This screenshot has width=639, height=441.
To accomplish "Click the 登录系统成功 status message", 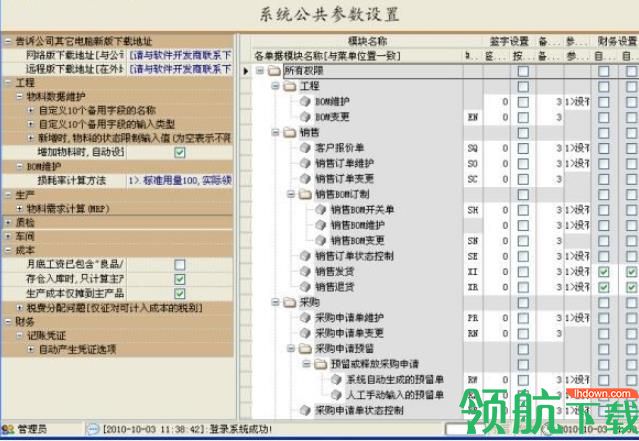I will 240,429.
